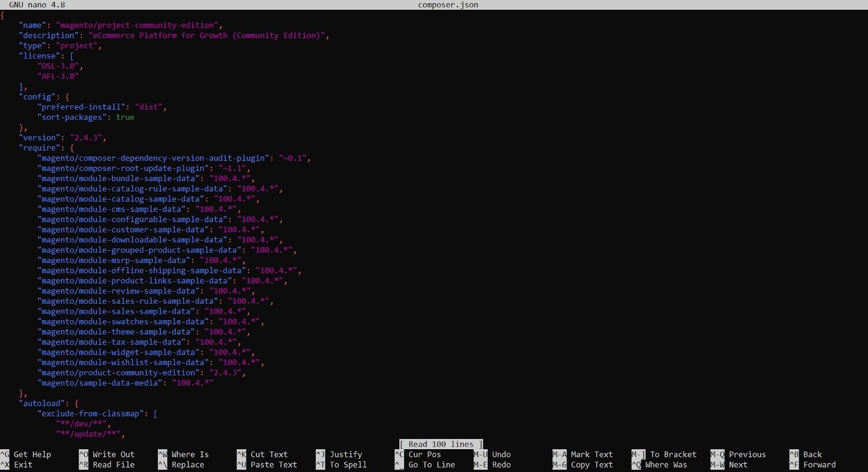The image size is (868, 472).
Task: Click the To Bracket shortcut label
Action: [673, 455]
